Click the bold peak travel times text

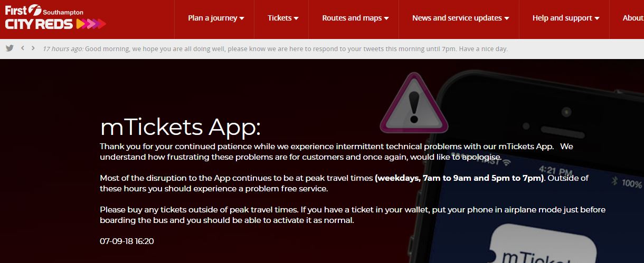[x=460, y=178]
